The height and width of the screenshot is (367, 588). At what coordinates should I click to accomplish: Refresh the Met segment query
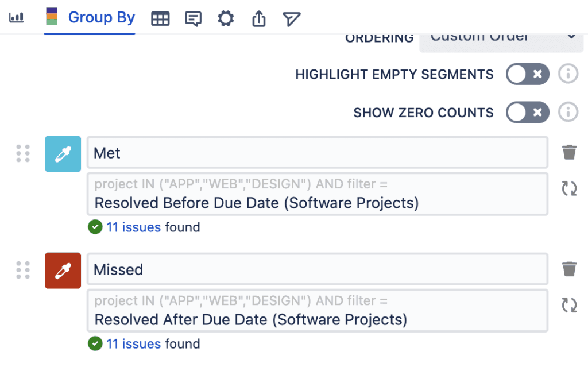click(569, 188)
